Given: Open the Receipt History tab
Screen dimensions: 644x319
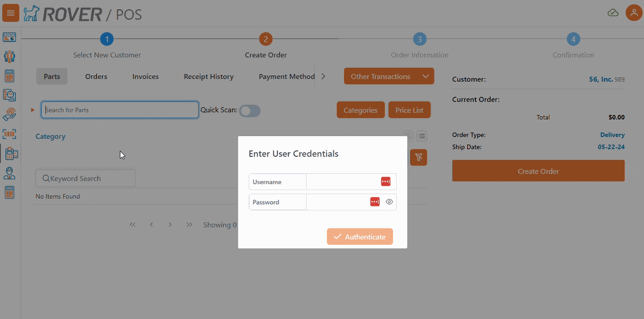Looking at the screenshot, I should point(208,76).
